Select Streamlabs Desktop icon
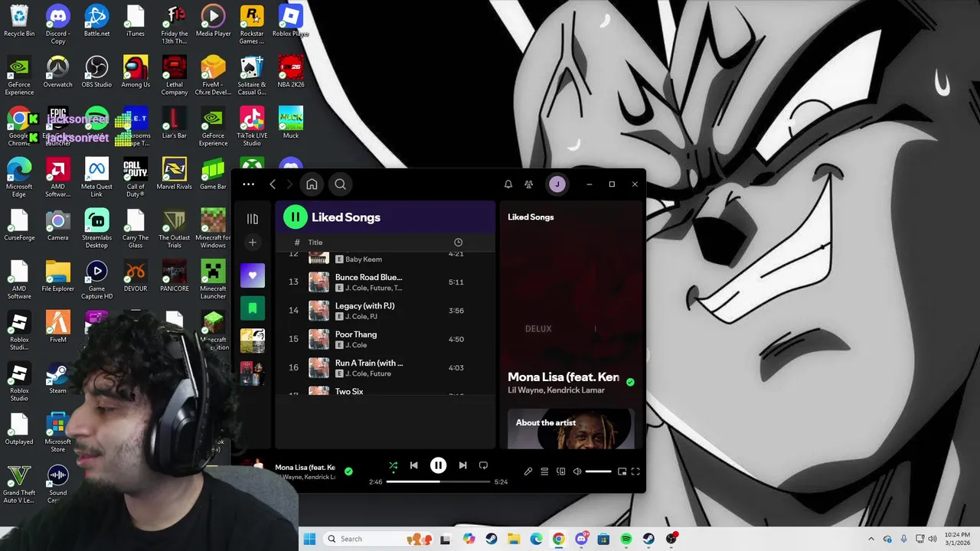 point(96,228)
